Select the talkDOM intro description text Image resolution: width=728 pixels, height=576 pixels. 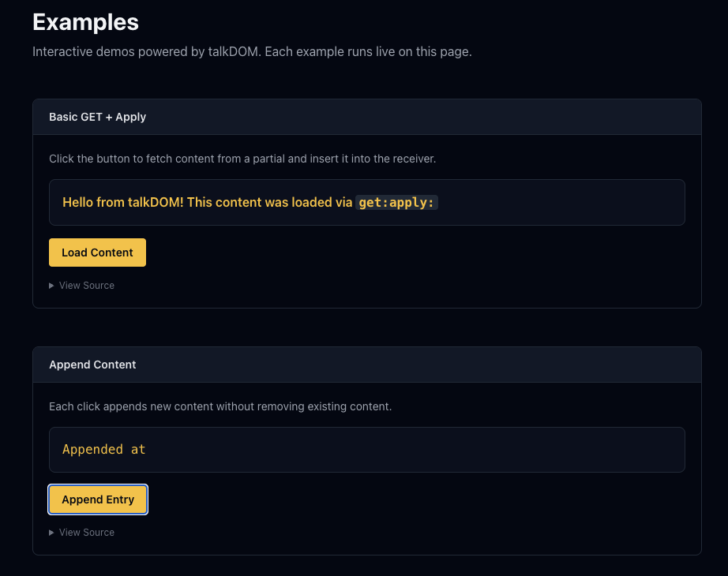point(251,50)
